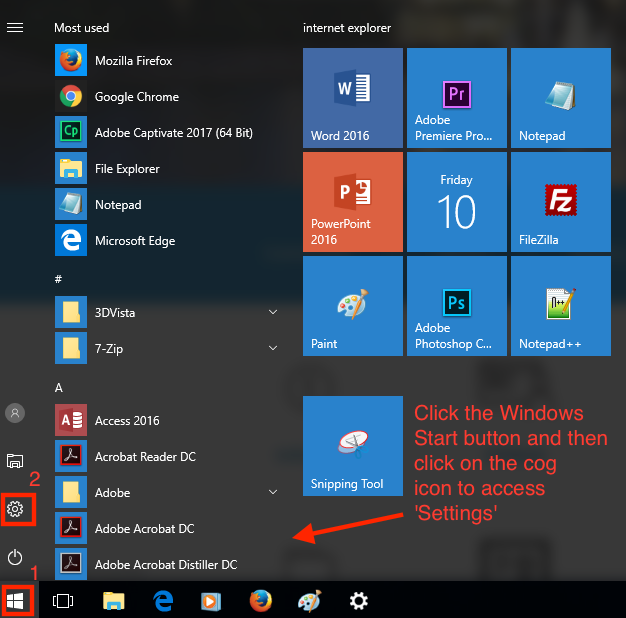
Task: Open the Notepad tile
Action: pos(561,98)
